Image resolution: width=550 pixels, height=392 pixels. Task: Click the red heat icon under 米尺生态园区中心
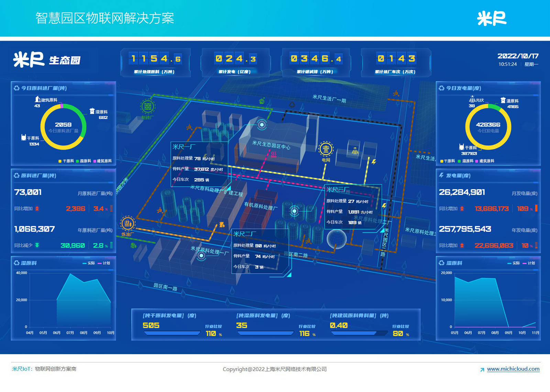coord(273,154)
